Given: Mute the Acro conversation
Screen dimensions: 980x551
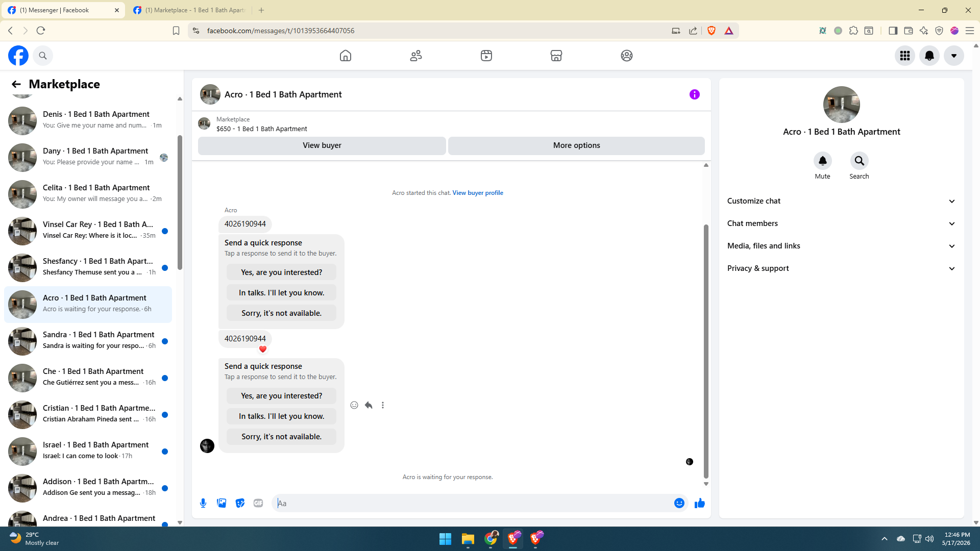Looking at the screenshot, I should click(x=823, y=161).
